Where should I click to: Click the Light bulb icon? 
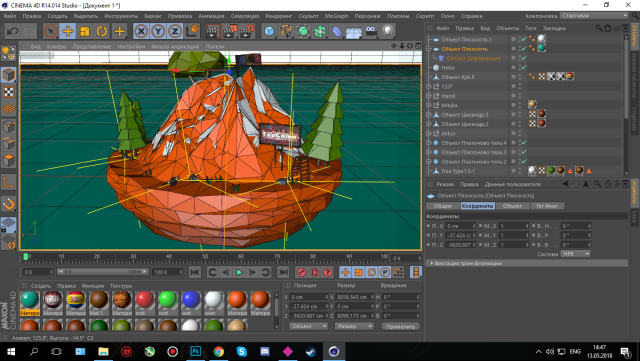click(388, 31)
